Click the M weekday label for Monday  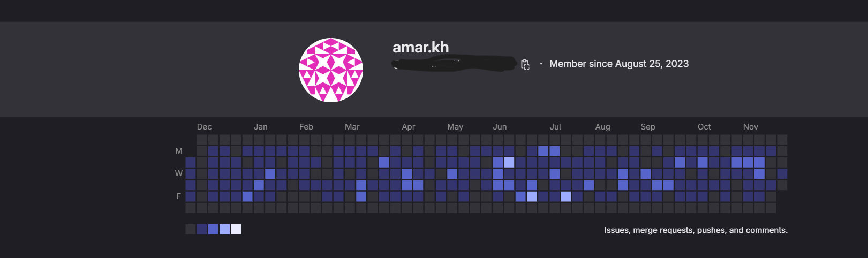pos(179,151)
